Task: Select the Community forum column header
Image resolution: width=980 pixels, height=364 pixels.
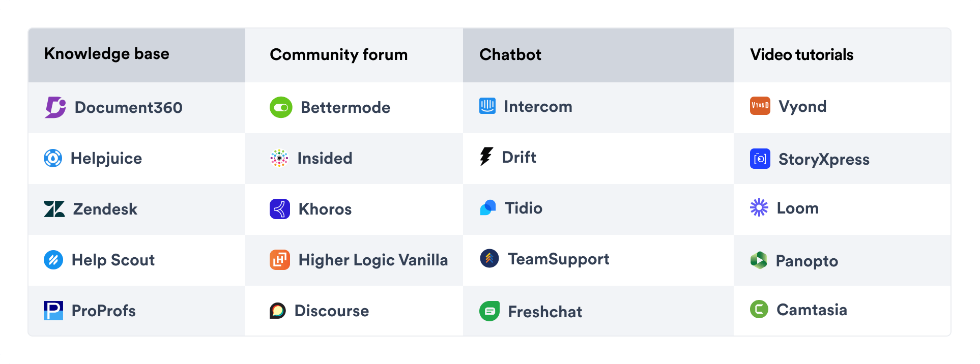Action: tap(338, 55)
